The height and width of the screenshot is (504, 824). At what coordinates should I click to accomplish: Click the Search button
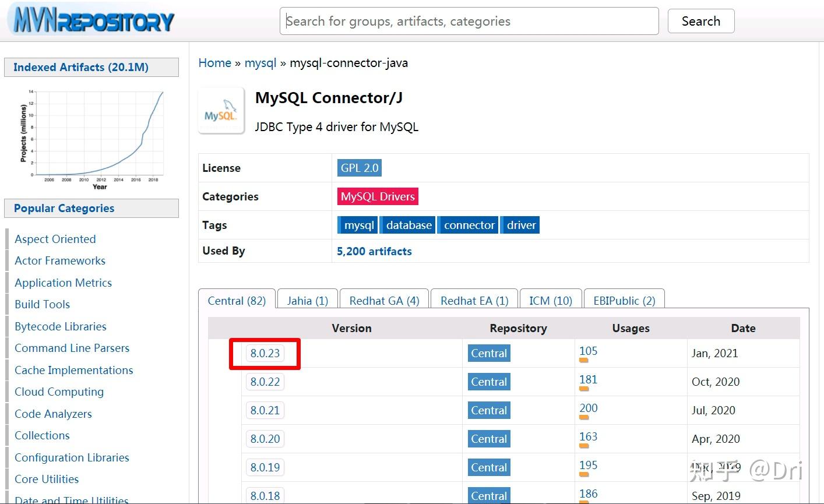700,20
